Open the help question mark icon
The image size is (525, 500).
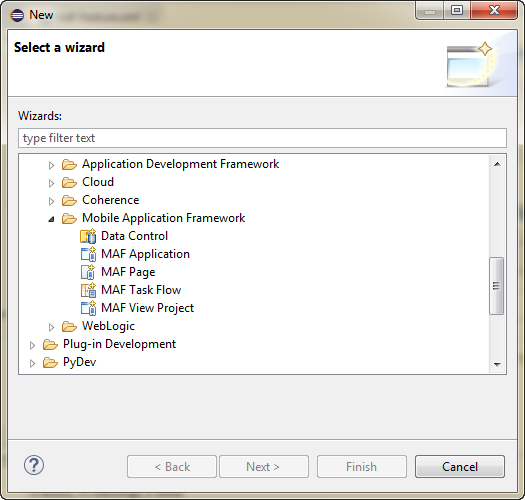click(33, 465)
